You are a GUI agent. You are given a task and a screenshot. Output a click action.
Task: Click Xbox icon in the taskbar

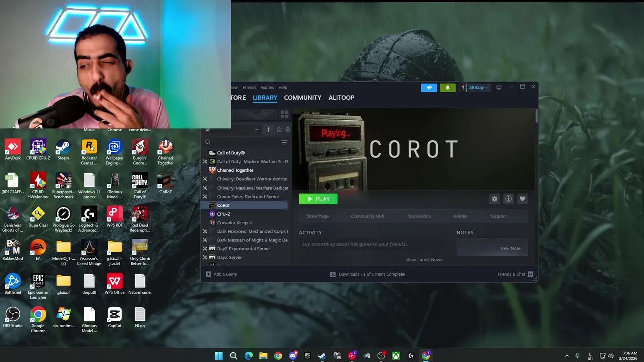pyautogui.click(x=396, y=356)
